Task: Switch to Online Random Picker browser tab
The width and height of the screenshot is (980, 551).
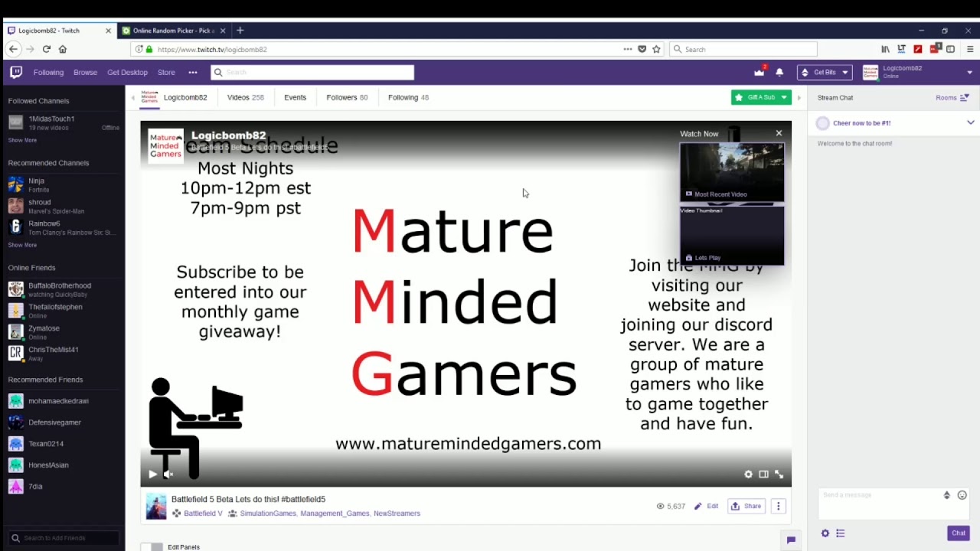Action: (x=173, y=31)
